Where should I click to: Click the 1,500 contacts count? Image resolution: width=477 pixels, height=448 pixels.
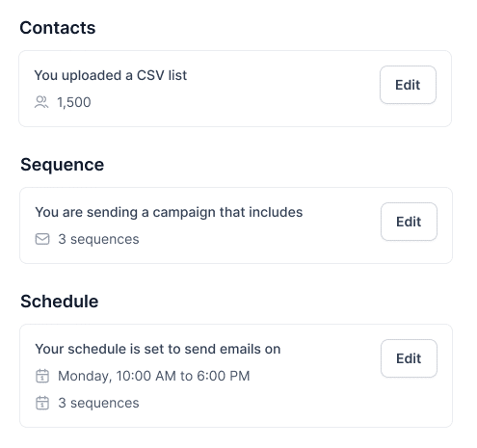pyautogui.click(x=74, y=102)
